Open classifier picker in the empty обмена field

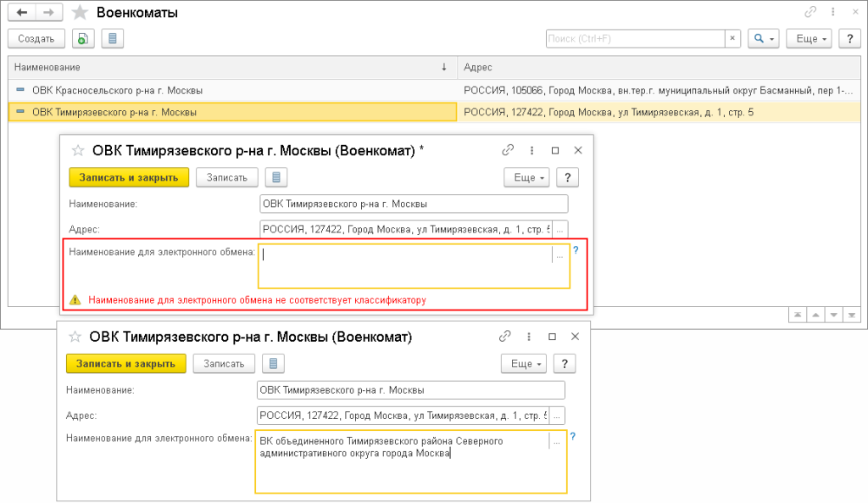click(x=559, y=255)
